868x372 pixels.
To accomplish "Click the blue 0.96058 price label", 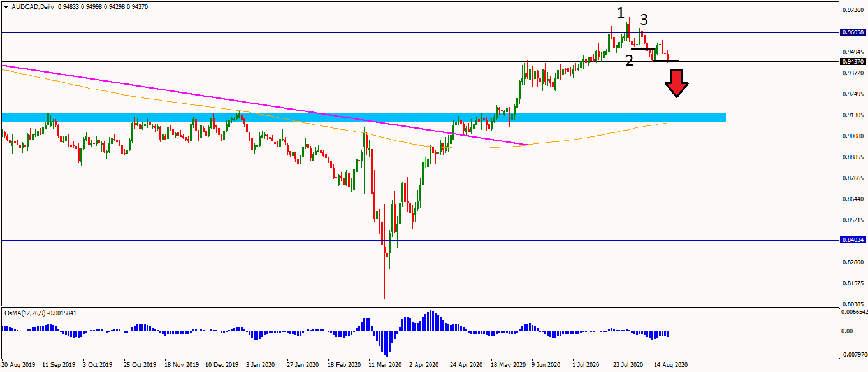I will tap(853, 32).
